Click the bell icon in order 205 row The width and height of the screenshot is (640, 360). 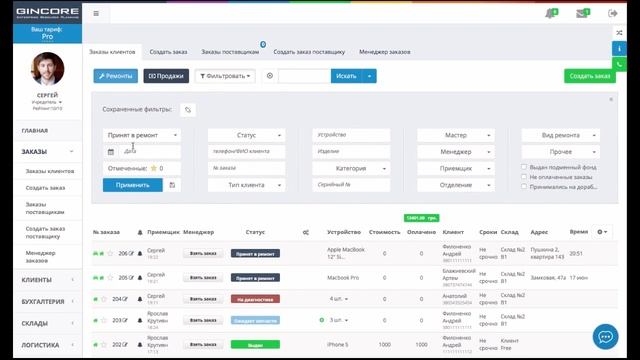coord(140,278)
